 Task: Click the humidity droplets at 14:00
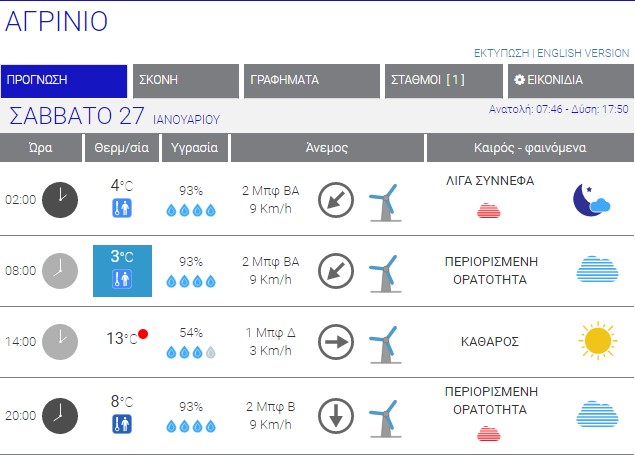coord(190,352)
